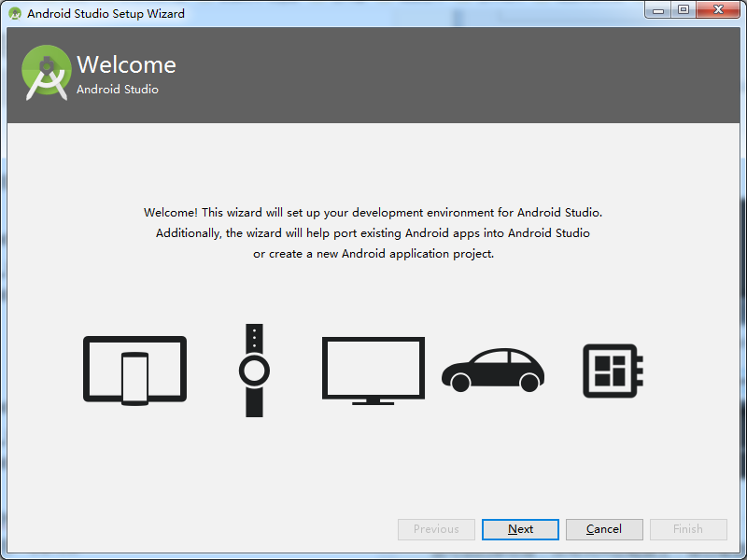Click the greyed-out Finish button
The height and width of the screenshot is (560, 747).
(688, 529)
